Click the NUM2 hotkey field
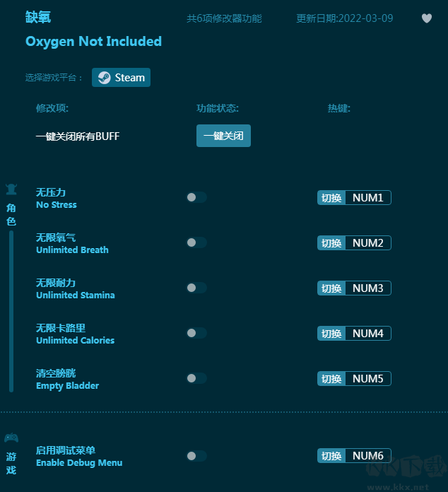 pyautogui.click(x=368, y=243)
